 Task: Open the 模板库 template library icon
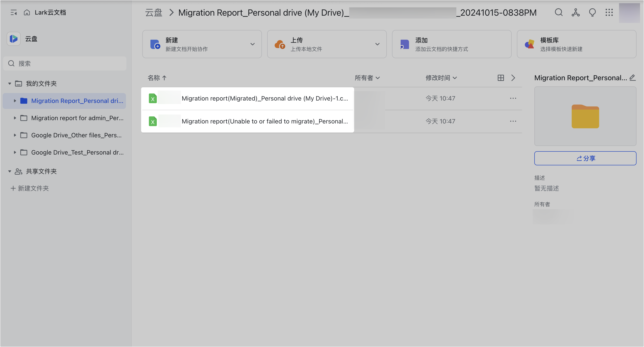529,44
